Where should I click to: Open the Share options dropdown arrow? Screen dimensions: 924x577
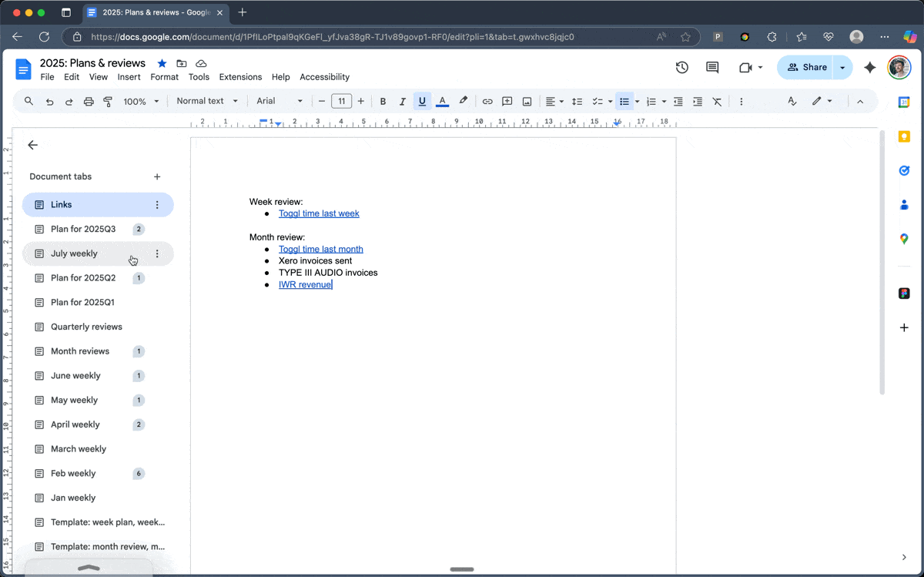click(x=842, y=68)
